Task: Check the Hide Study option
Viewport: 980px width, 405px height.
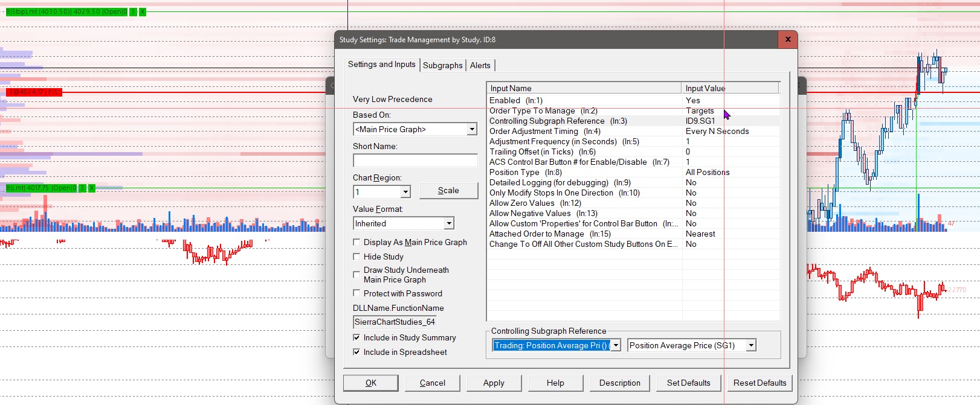Action: [356, 257]
